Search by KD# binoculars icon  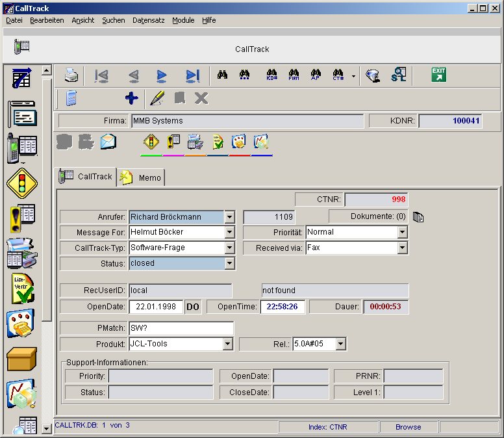pos(272,75)
